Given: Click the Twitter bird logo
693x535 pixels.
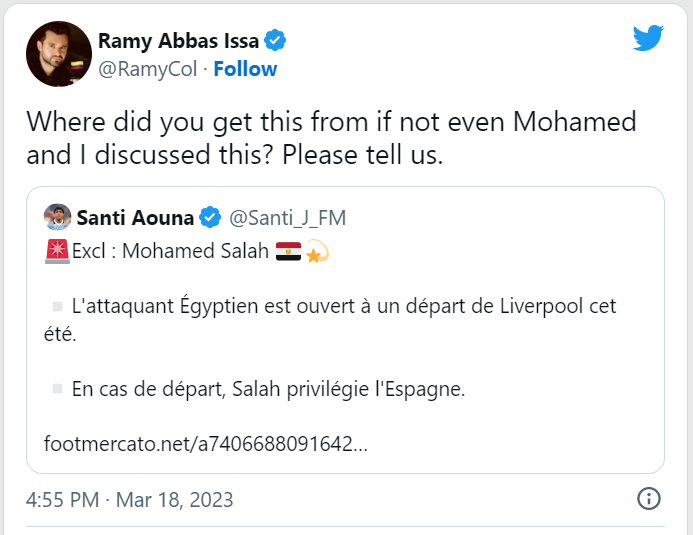Looking at the screenshot, I should [649, 39].
